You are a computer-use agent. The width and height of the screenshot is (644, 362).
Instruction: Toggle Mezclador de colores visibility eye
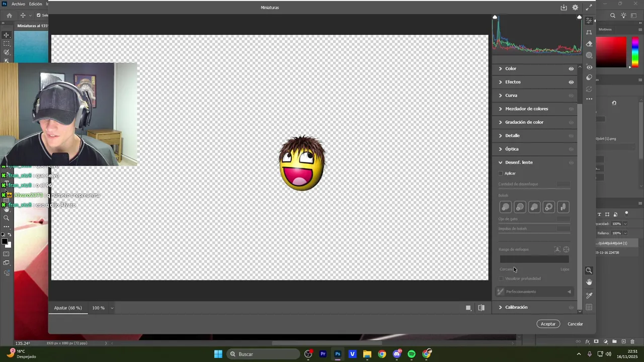(571, 109)
